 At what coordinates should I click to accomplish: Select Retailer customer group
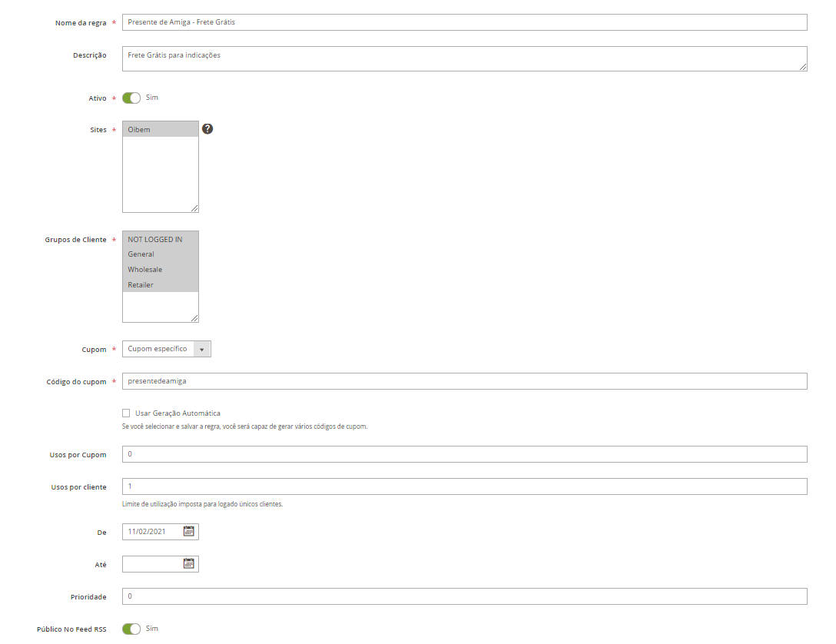[x=161, y=284]
